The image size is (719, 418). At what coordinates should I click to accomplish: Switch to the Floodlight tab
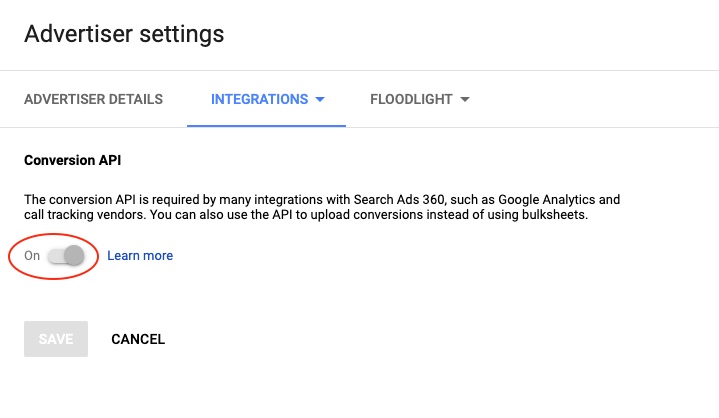(x=411, y=99)
